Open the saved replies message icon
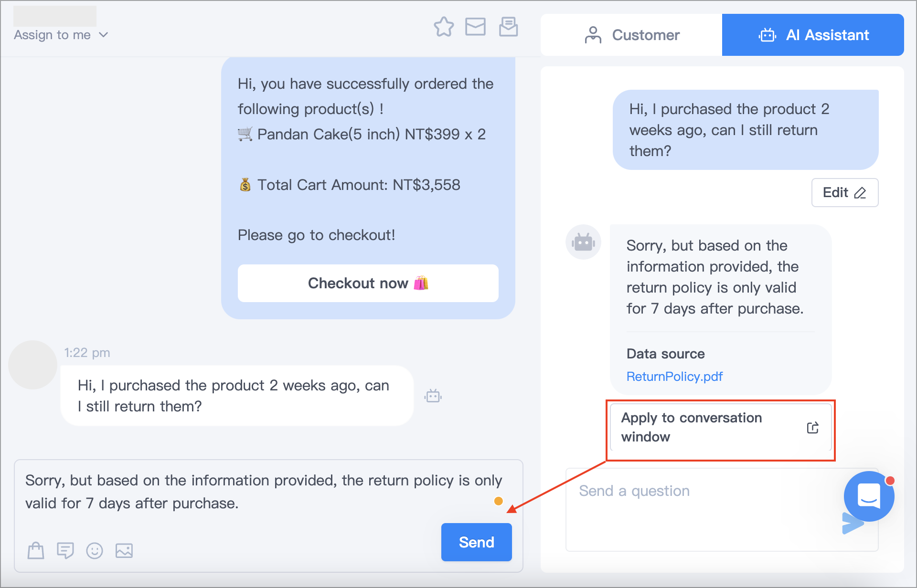Viewport: 917px width, 588px height. tap(65, 550)
